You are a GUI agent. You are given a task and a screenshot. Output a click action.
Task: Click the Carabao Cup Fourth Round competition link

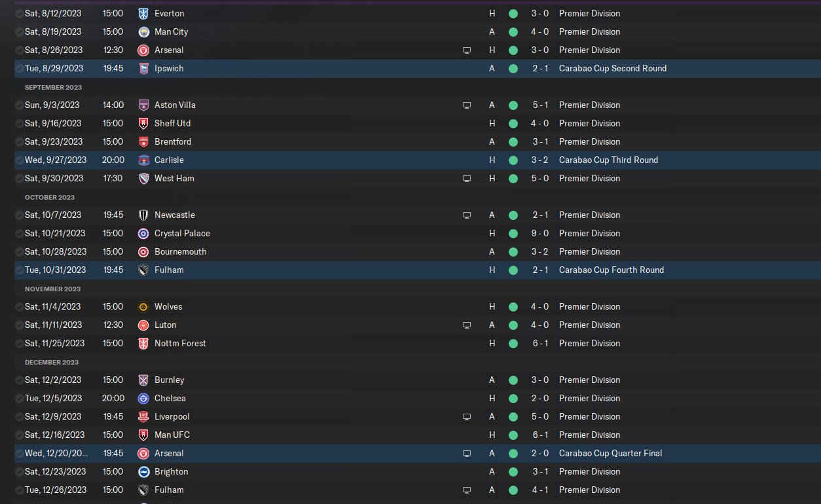[x=611, y=270]
